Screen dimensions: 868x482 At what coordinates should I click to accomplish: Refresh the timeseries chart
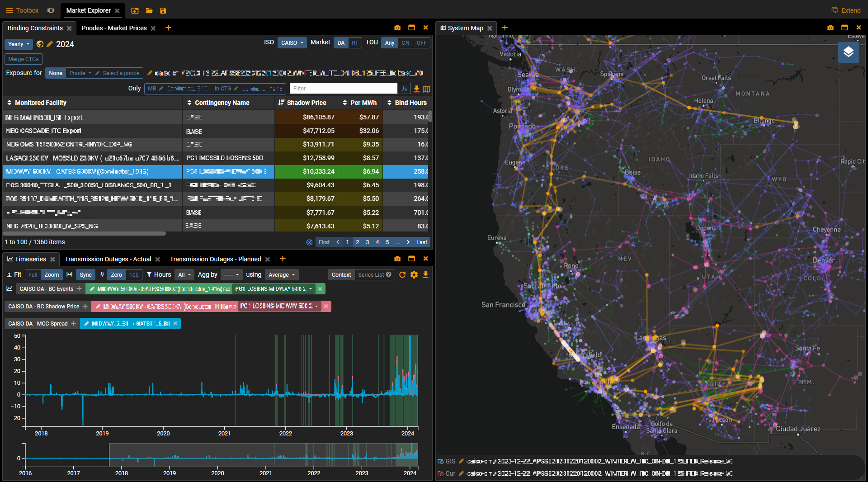(x=402, y=274)
